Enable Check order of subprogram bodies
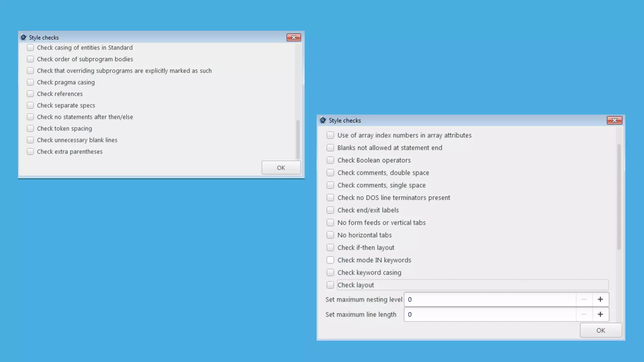The height and width of the screenshot is (362, 644). [x=30, y=59]
